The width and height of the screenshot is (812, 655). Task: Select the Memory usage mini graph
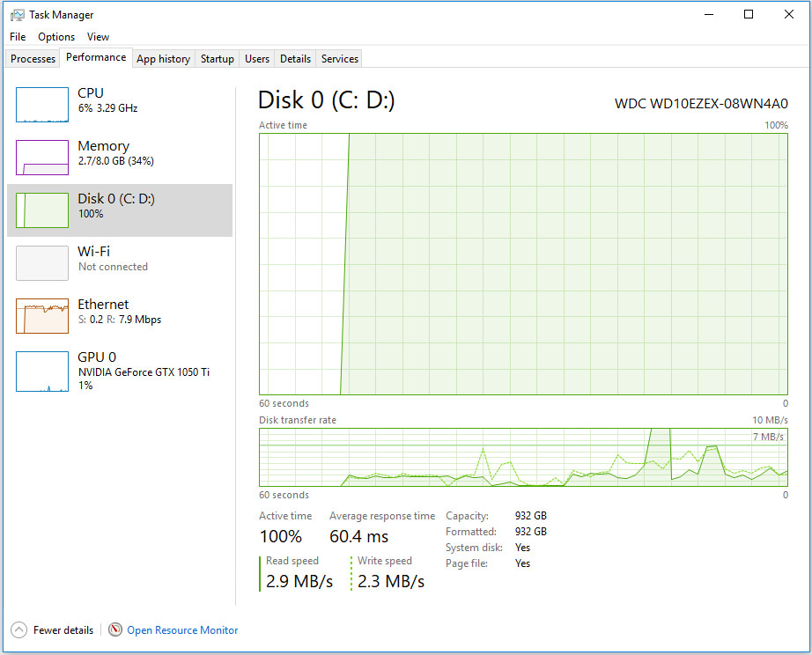(x=41, y=158)
